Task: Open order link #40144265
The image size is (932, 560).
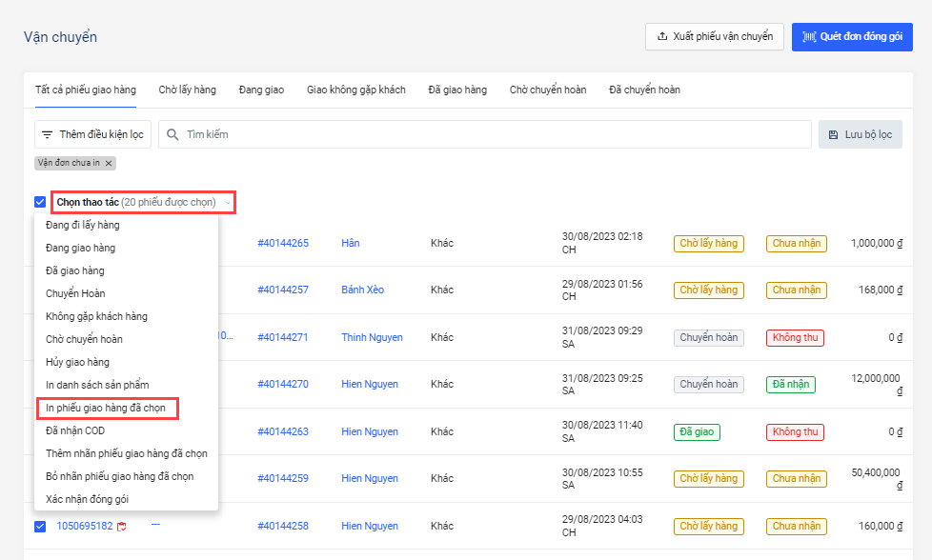Action: pos(283,243)
